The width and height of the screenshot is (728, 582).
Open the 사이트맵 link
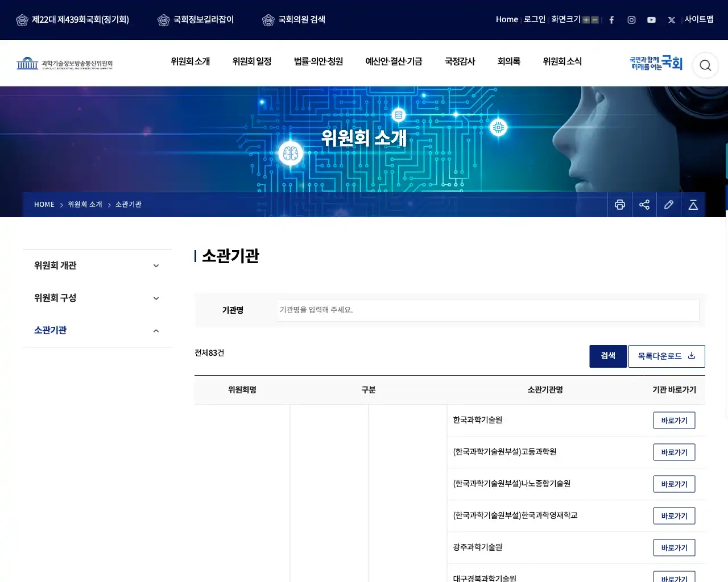pyautogui.click(x=699, y=19)
